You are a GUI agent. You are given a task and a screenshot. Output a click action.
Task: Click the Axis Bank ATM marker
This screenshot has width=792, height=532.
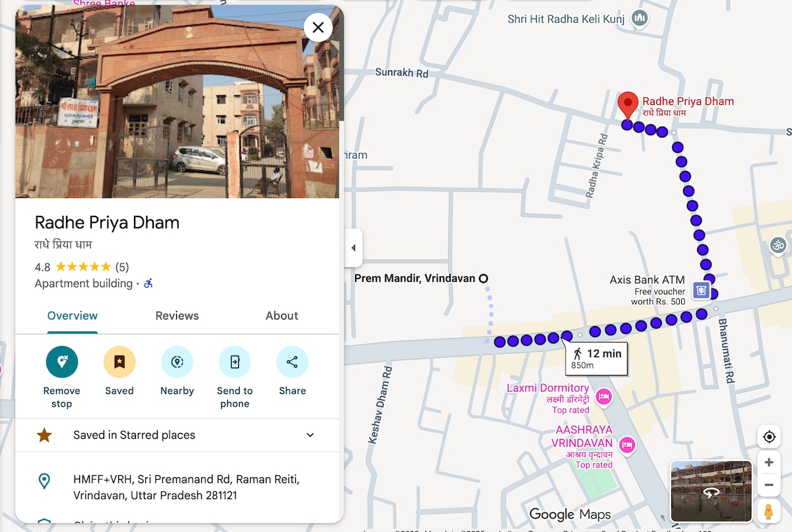[701, 290]
